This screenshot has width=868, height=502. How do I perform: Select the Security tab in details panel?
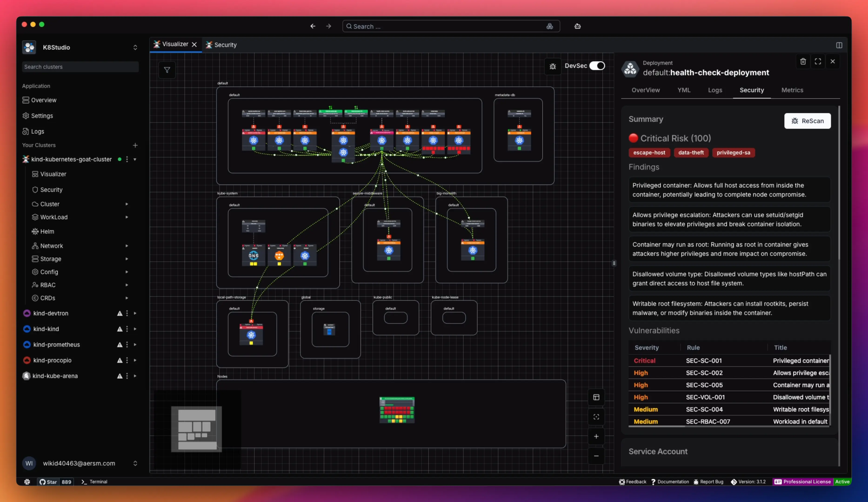(751, 90)
